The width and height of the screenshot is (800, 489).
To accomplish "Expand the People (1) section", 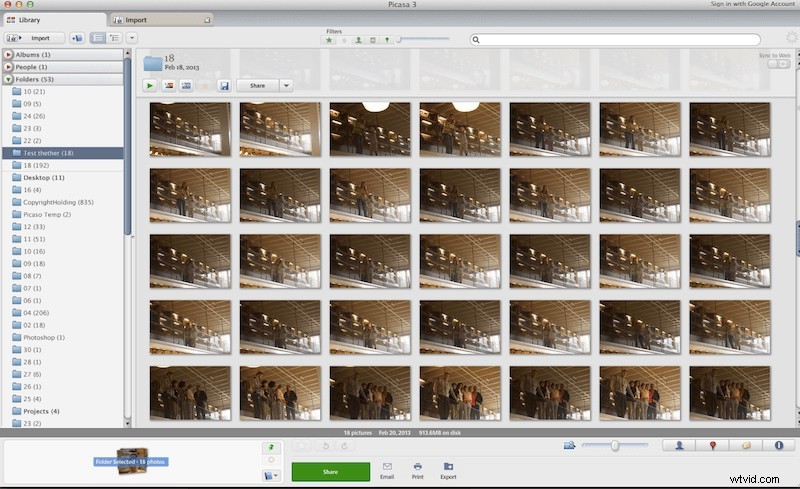I will 9,67.
